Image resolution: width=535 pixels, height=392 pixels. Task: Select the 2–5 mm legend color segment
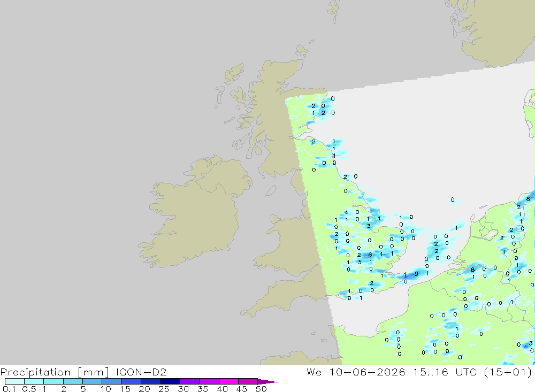[x=73, y=381]
